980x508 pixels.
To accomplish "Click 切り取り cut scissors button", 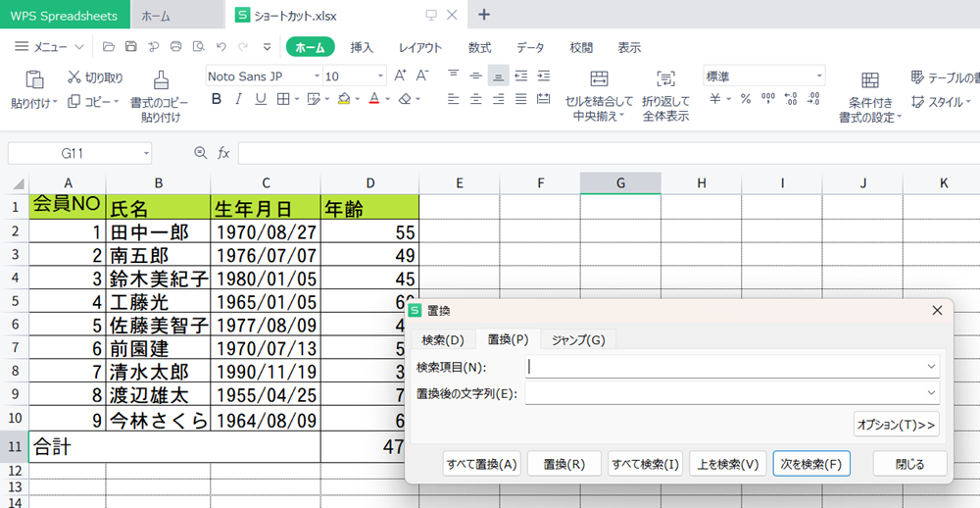I will click(x=96, y=77).
